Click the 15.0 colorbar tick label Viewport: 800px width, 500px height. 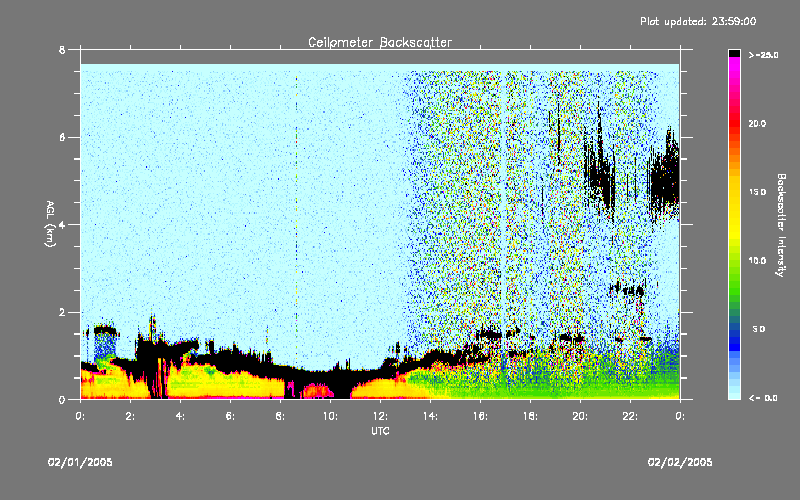click(x=757, y=192)
